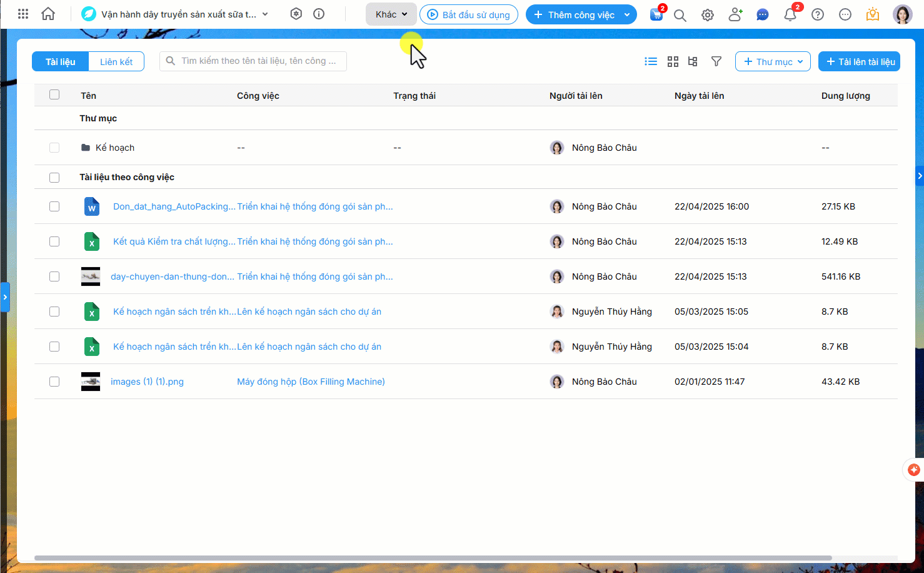Open the settings gear icon
Image resolution: width=924 pixels, height=573 pixels.
708,15
